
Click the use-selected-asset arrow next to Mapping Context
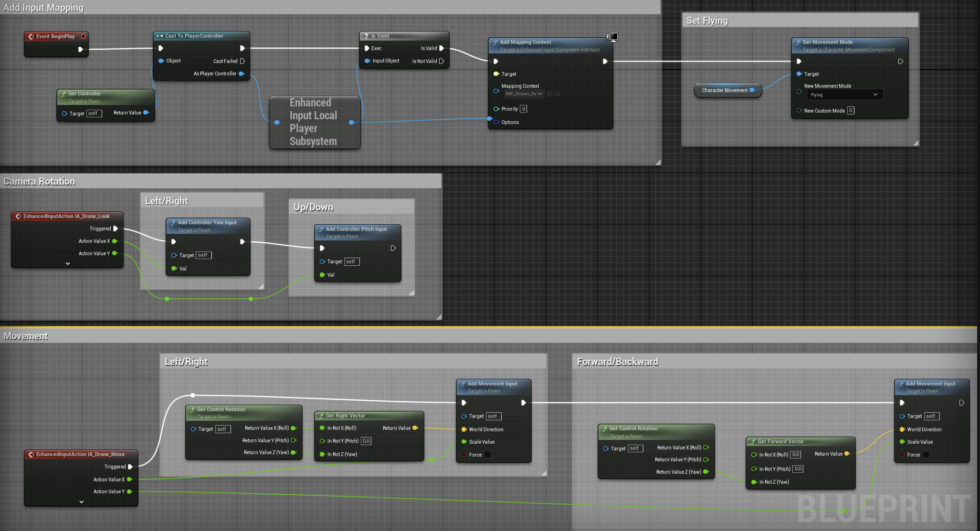(549, 94)
